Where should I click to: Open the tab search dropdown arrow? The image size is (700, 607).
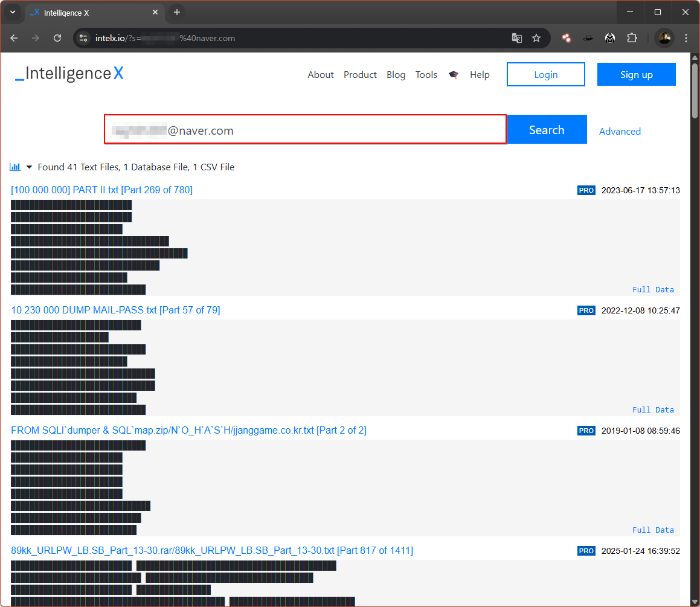point(13,13)
